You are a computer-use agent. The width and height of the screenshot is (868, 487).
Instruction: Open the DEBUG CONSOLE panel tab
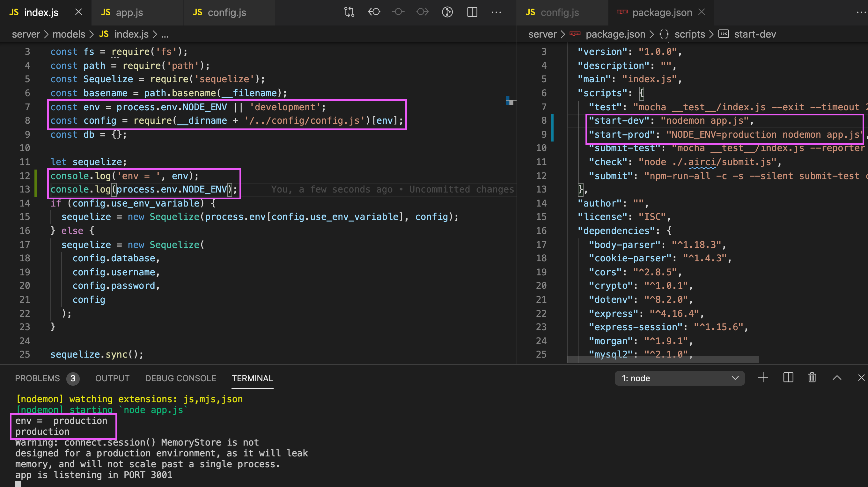click(180, 378)
